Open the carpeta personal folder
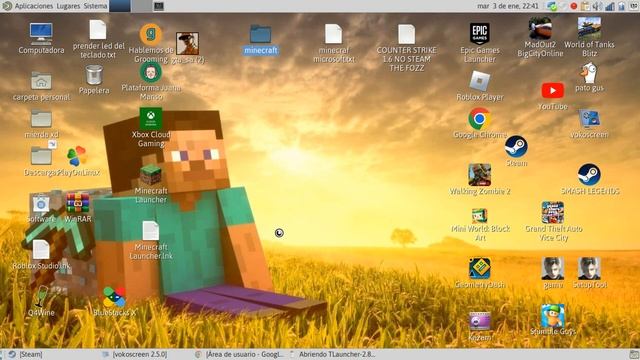The width and height of the screenshot is (640, 360). pos(41,81)
